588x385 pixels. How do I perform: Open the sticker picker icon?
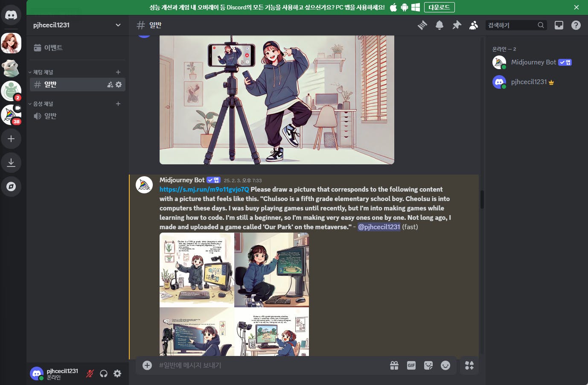428,365
